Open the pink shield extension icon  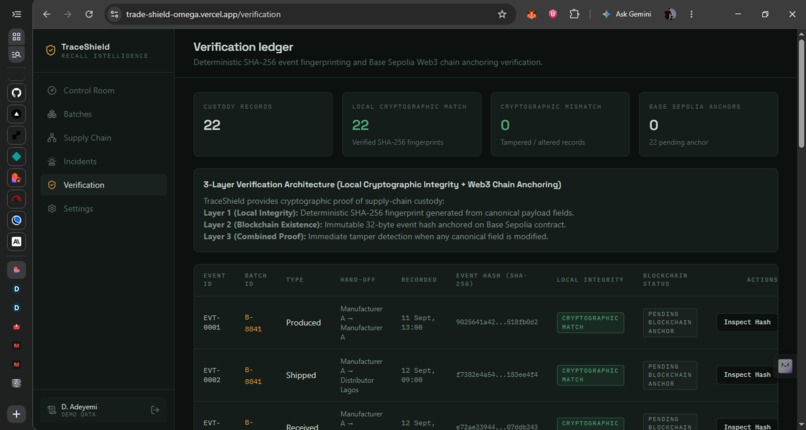click(x=553, y=14)
